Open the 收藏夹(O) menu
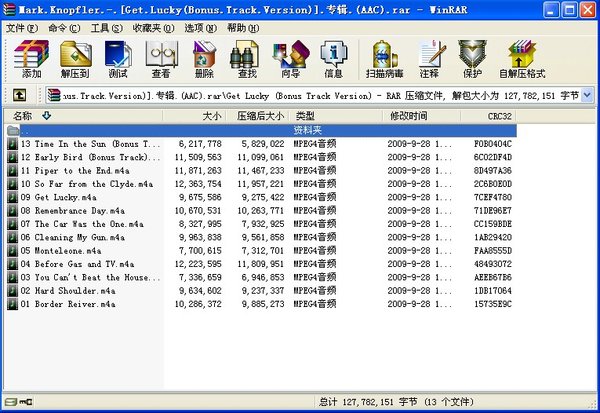Image resolution: width=600 pixels, height=413 pixels. tap(153, 28)
